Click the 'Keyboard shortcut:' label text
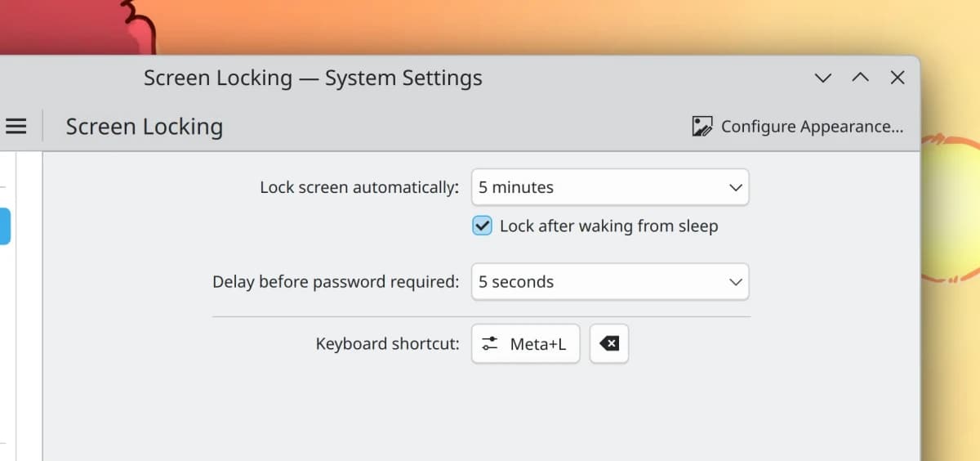 click(x=388, y=344)
